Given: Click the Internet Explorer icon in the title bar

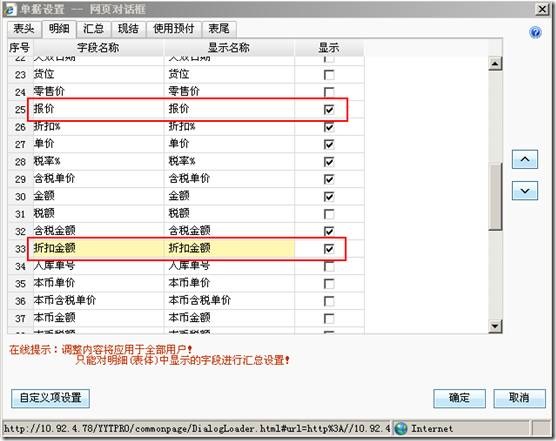Looking at the screenshot, I should point(10,10).
